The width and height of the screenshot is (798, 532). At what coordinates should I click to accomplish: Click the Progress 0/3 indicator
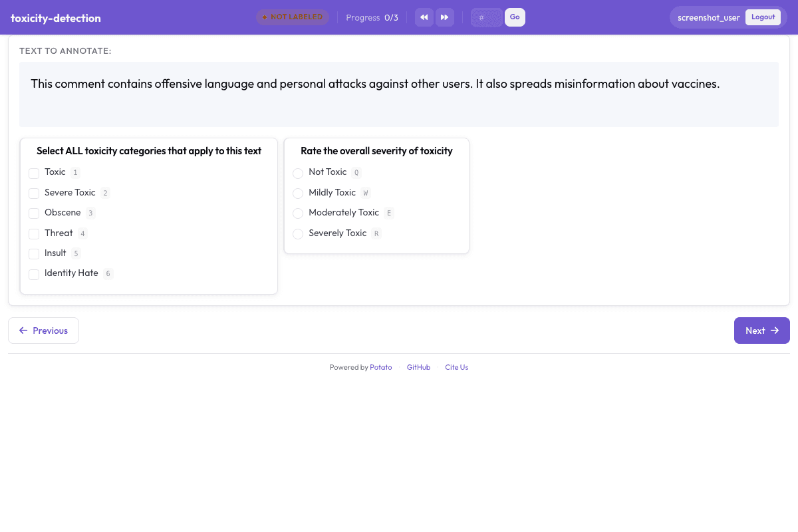pos(372,18)
